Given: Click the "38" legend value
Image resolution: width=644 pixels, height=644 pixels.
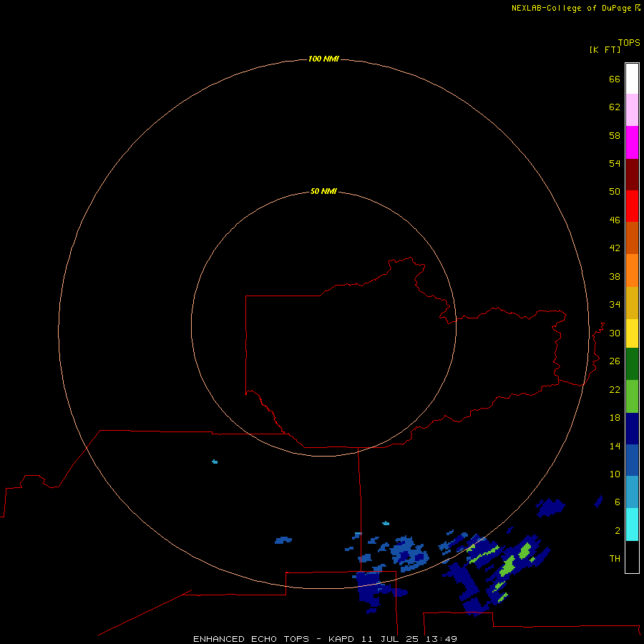Looking at the screenshot, I should (615, 276).
